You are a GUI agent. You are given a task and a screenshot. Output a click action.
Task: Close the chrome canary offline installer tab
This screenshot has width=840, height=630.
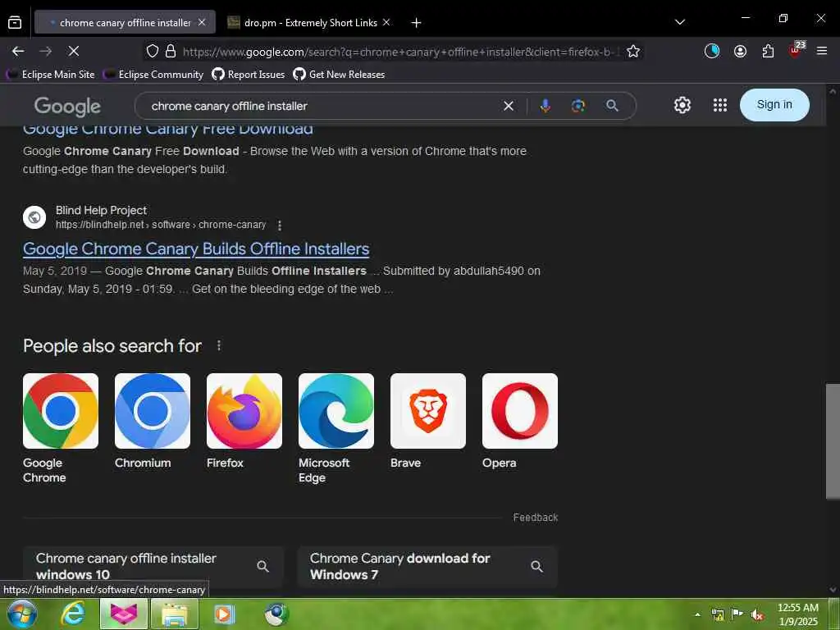(202, 22)
